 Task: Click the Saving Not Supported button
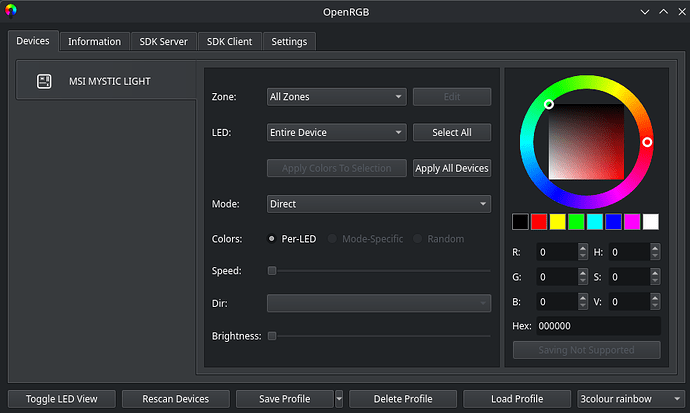tap(587, 350)
